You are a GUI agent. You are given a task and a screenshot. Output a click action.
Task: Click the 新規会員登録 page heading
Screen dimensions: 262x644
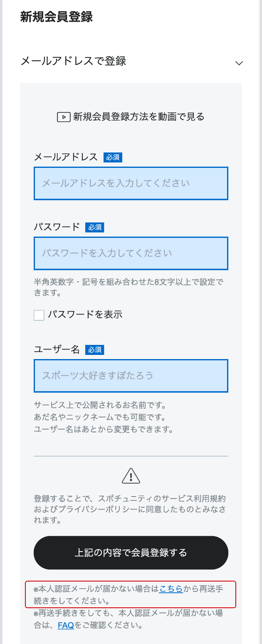click(x=56, y=17)
